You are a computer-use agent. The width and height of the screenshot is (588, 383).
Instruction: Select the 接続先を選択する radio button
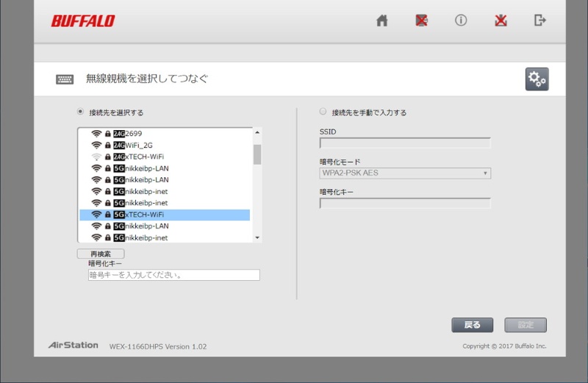(x=81, y=112)
